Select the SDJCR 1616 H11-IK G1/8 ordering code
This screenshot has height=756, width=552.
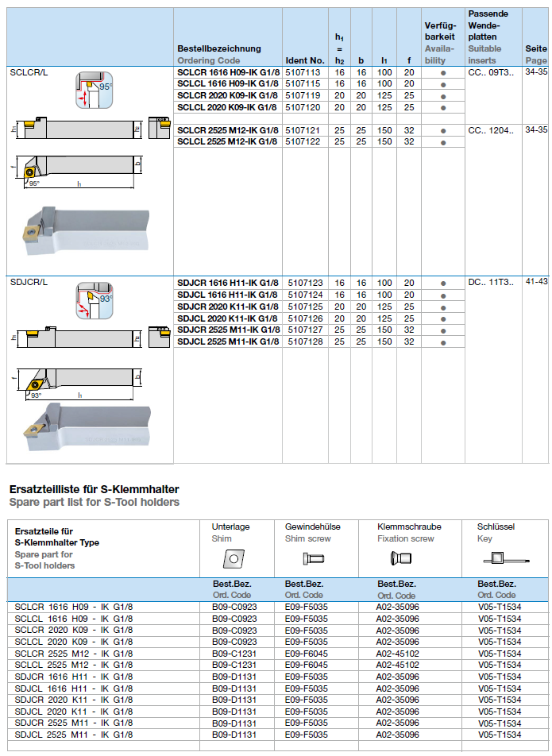227,283
